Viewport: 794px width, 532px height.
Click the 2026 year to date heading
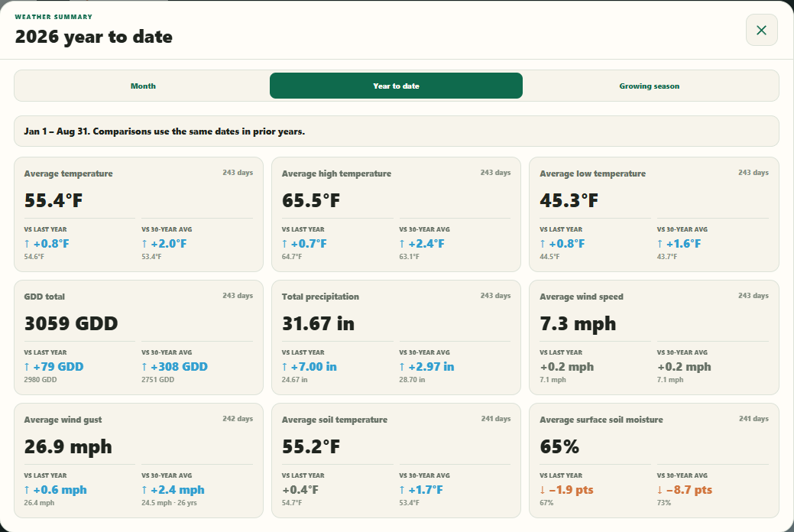pyautogui.click(x=94, y=37)
